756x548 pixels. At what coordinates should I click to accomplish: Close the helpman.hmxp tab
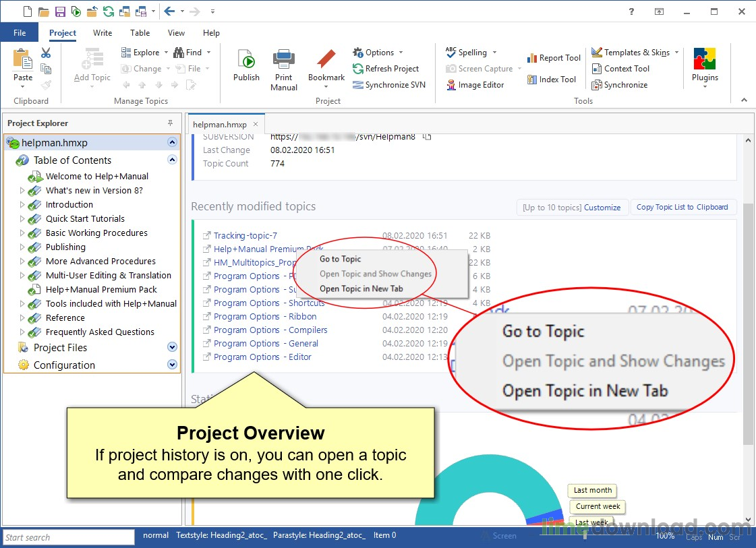256,124
